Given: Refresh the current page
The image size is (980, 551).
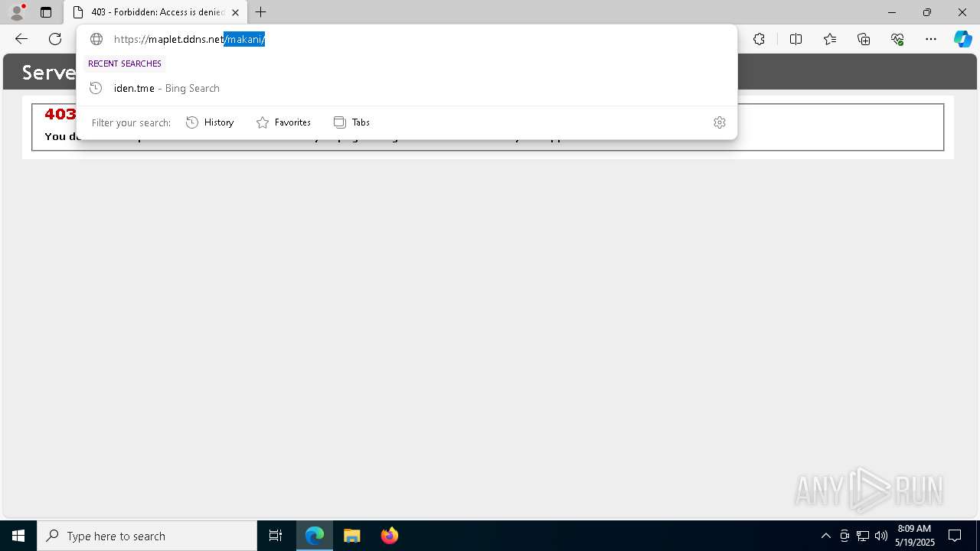Looking at the screenshot, I should coord(55,39).
